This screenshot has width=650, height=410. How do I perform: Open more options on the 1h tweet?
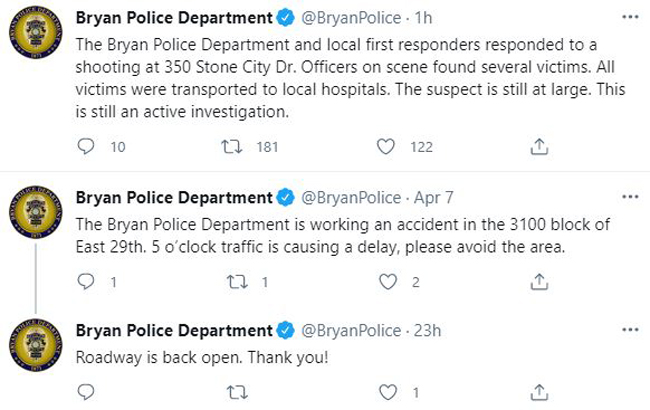pos(630,17)
